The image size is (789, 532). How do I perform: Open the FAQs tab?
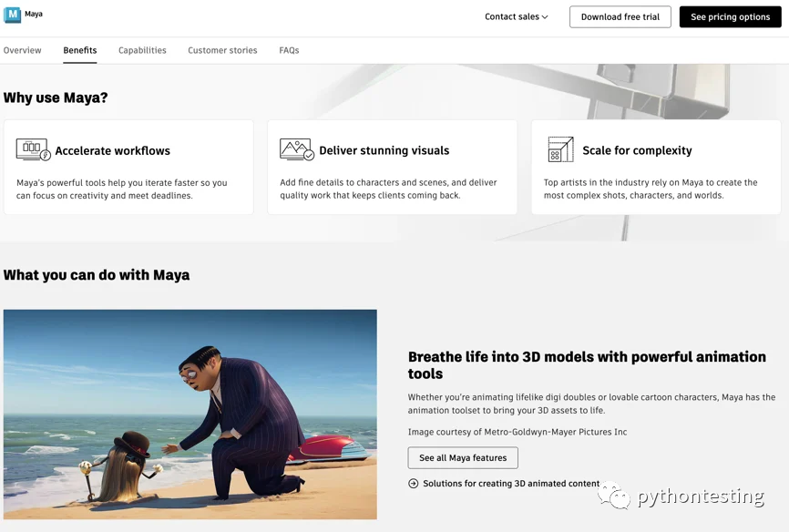pos(289,50)
